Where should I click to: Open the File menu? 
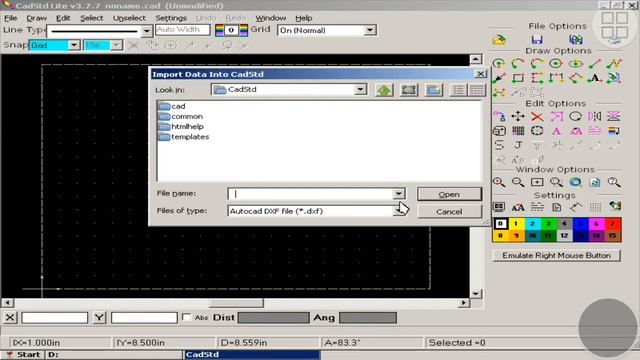pyautogui.click(x=10, y=18)
